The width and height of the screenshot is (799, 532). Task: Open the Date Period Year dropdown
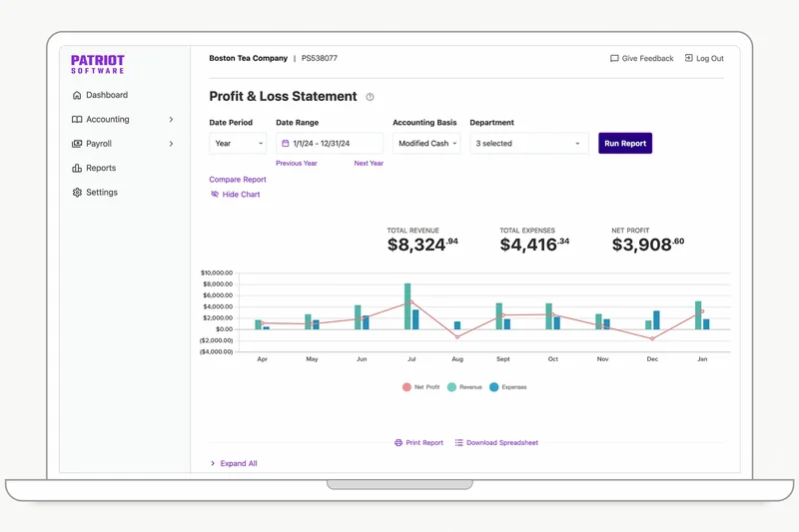[239, 144]
